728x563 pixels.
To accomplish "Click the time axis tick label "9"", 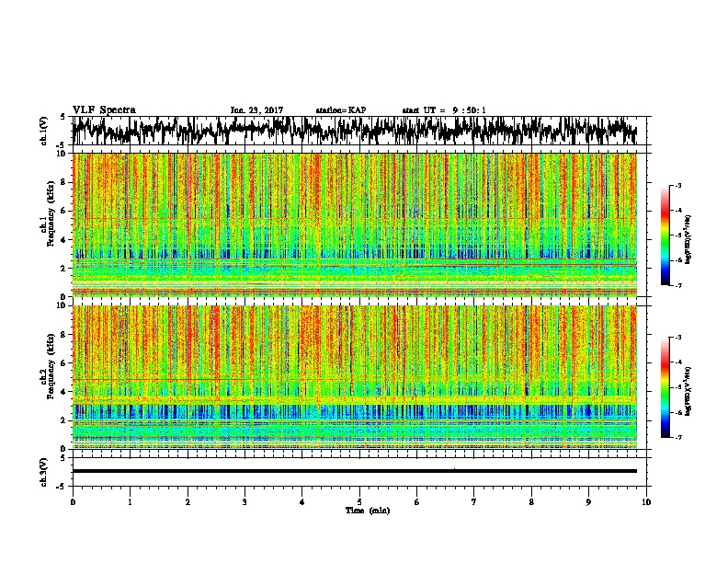I will coord(588,502).
